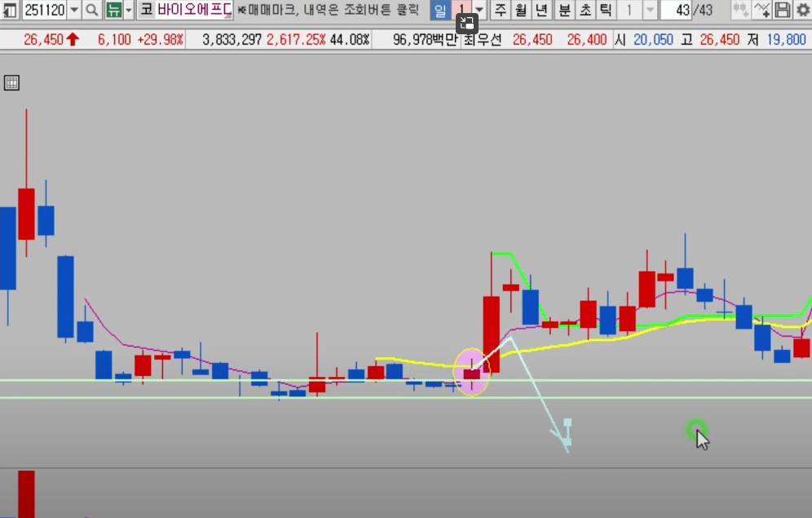Click the tall red volume bar
812x518 pixels.
pos(26,494)
